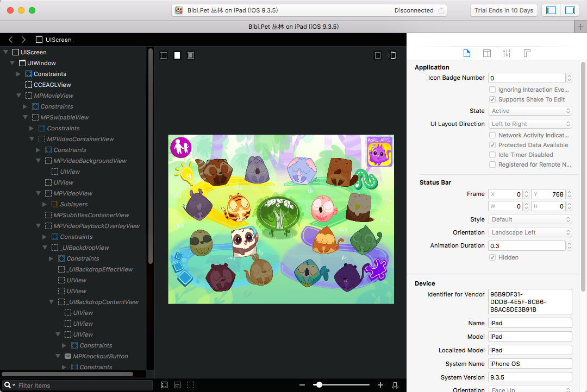
Task: Collapse the UIWindow tree node
Action: point(13,63)
